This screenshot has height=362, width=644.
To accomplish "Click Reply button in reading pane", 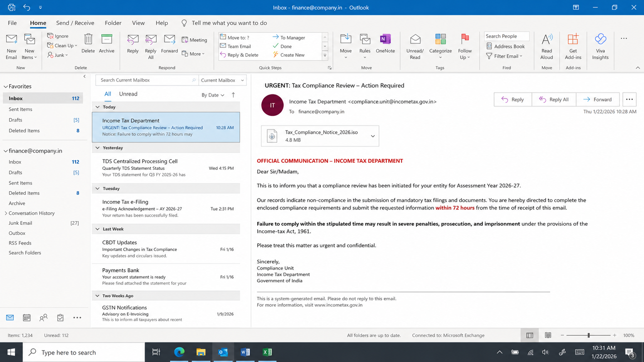I will pos(513,99).
